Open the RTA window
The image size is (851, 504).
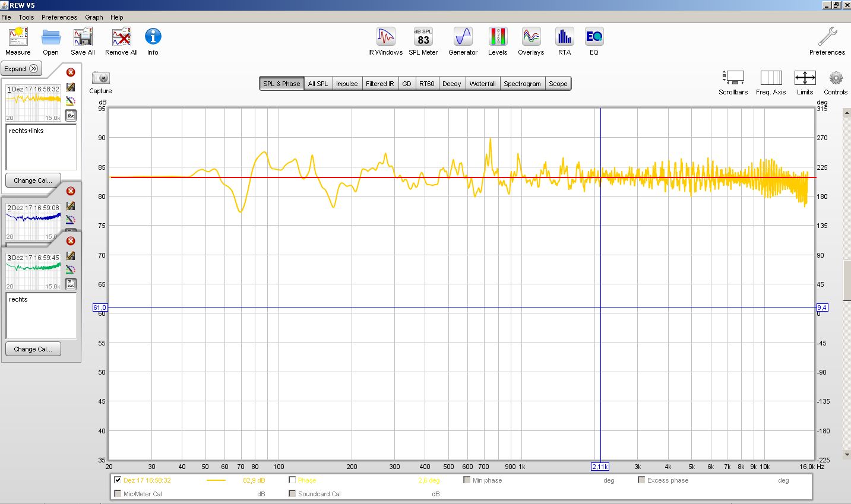click(x=564, y=42)
